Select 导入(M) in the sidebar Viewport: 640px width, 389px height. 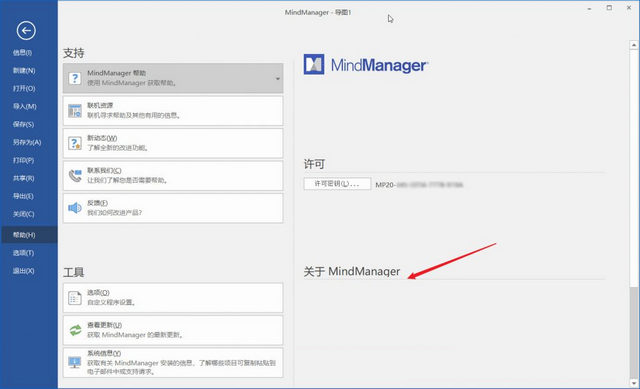[x=24, y=107]
